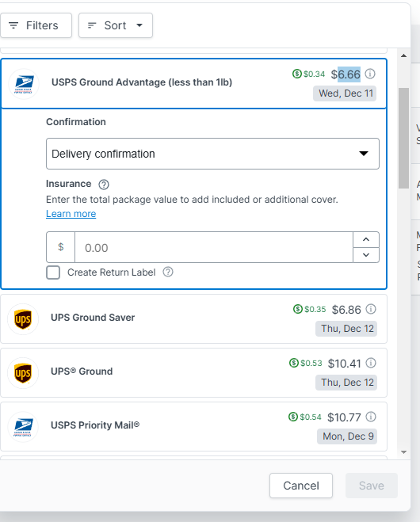Viewport: 420px width, 522px height.
Task: Click the $6.66 price text
Action: click(346, 74)
